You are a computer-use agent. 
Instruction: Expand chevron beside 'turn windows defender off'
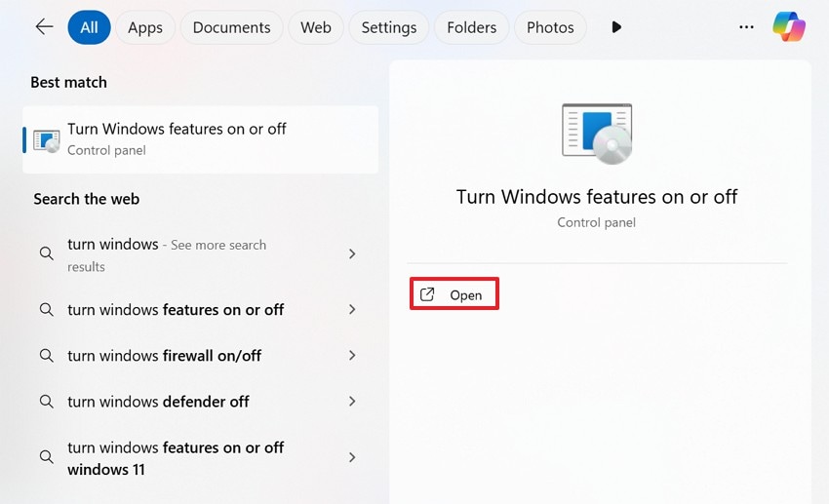pos(352,402)
